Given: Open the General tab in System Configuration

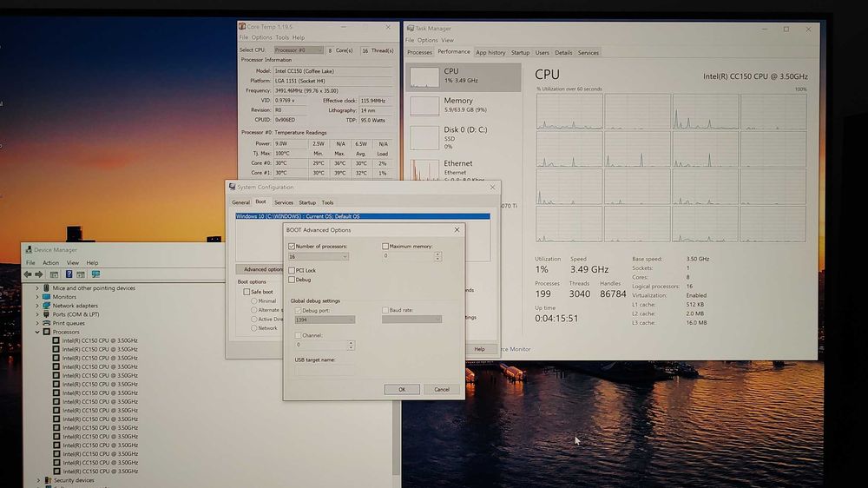Looking at the screenshot, I should (240, 202).
